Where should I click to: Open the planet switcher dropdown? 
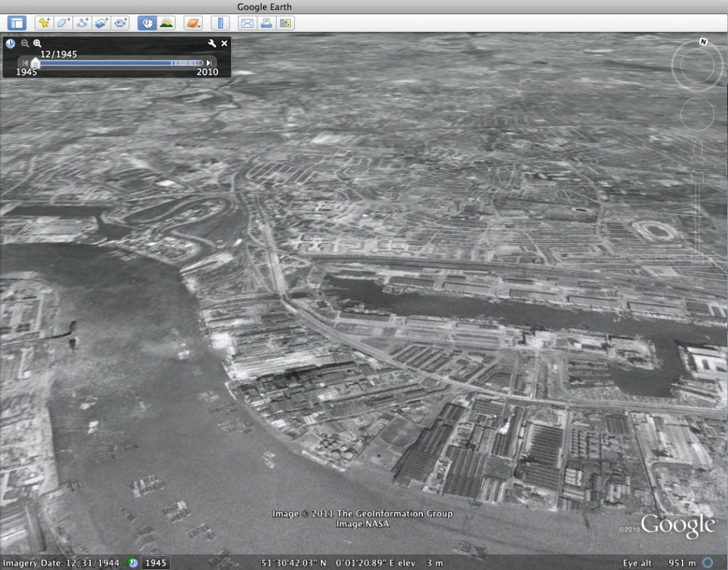click(x=193, y=23)
